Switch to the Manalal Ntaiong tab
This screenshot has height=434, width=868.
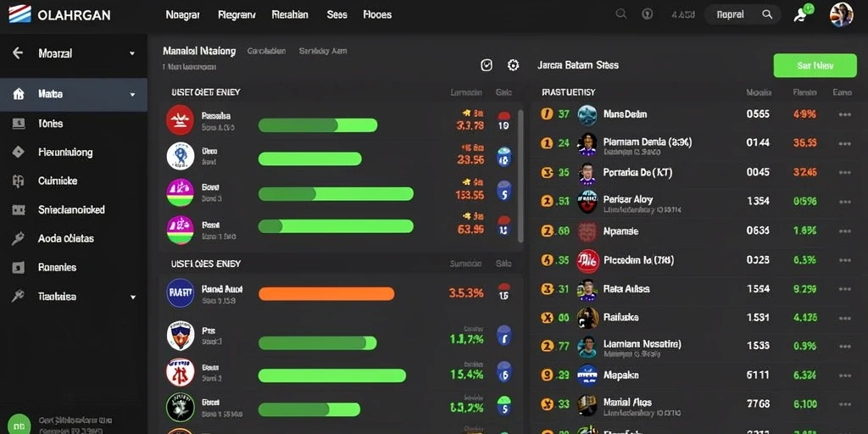pyautogui.click(x=199, y=51)
